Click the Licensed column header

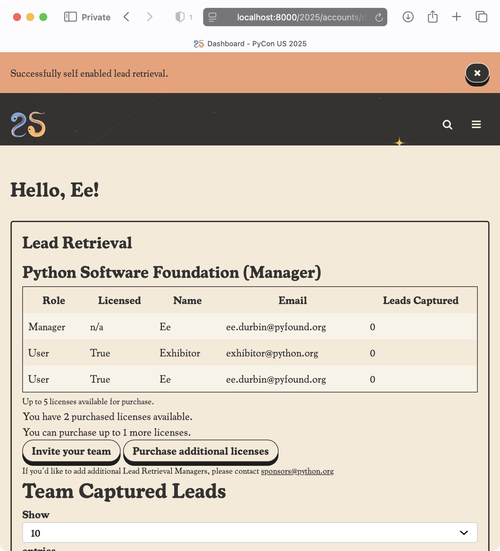coord(119,300)
